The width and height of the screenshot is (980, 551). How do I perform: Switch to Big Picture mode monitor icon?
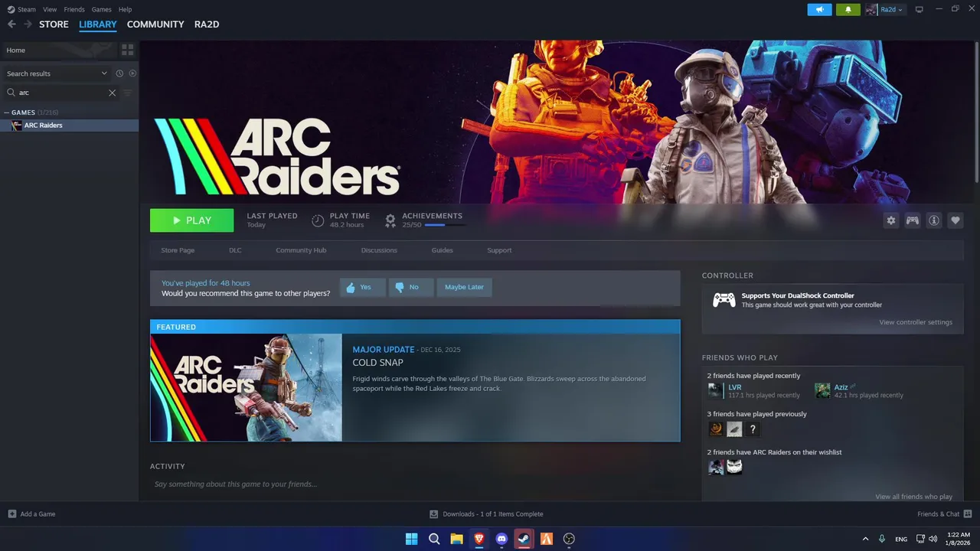(920, 9)
